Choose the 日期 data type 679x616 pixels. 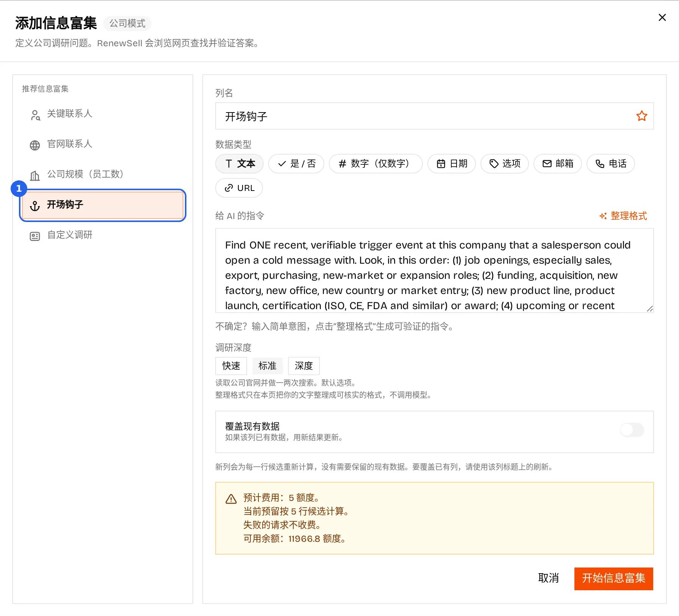452,164
